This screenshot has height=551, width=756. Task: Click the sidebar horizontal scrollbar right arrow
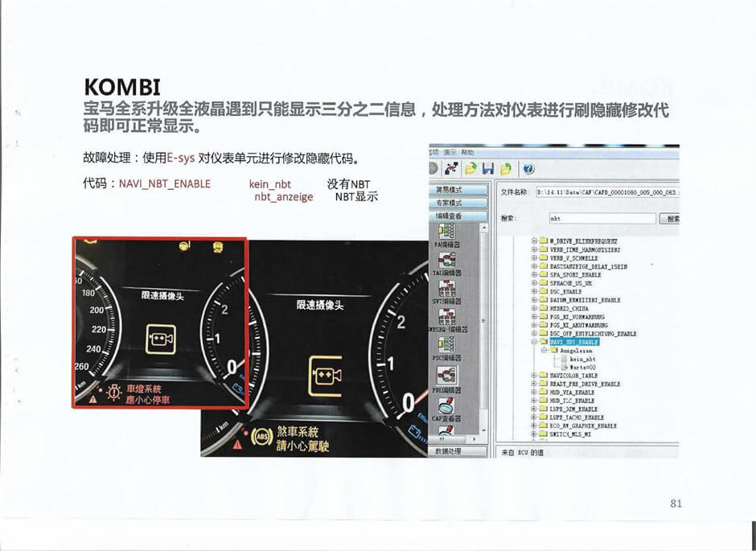pos(474,440)
